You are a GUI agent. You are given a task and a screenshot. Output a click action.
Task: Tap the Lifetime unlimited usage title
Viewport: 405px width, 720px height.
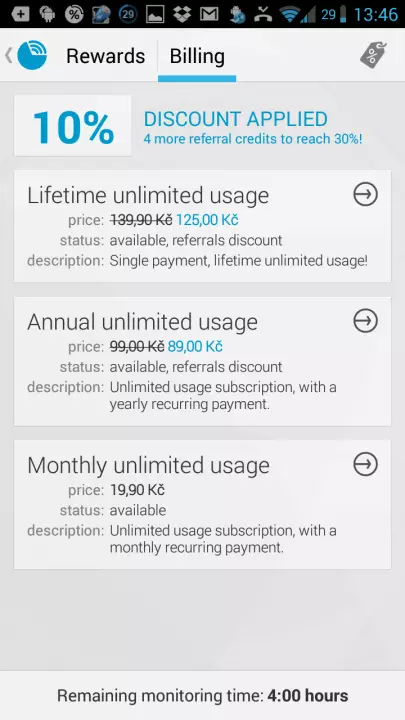click(148, 196)
